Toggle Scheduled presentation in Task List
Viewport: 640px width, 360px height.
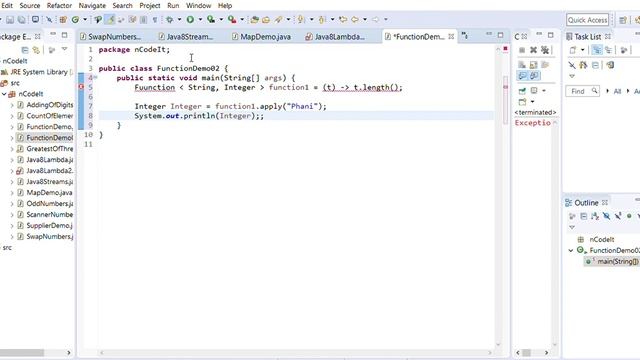pyautogui.click(x=608, y=50)
